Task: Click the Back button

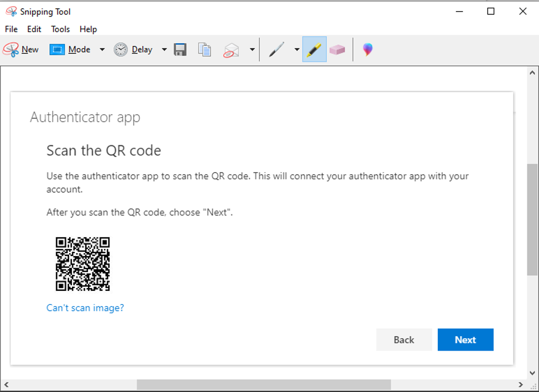Action: tap(404, 339)
